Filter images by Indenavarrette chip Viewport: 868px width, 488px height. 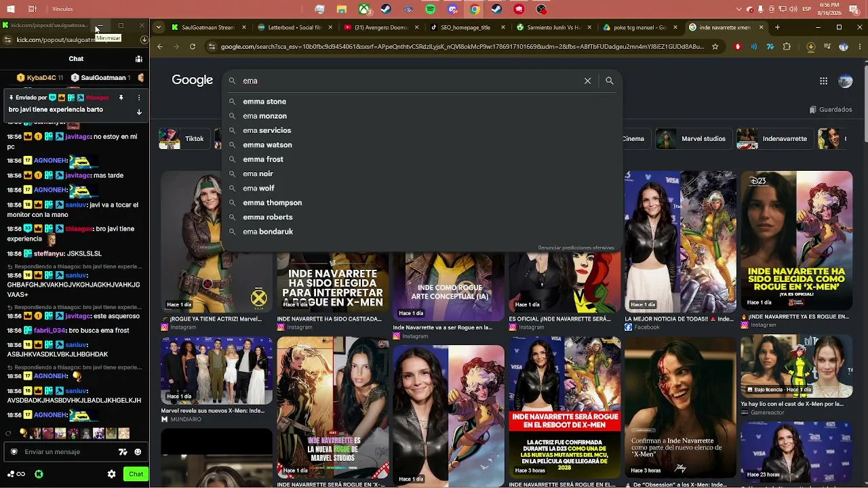pyautogui.click(x=774, y=139)
